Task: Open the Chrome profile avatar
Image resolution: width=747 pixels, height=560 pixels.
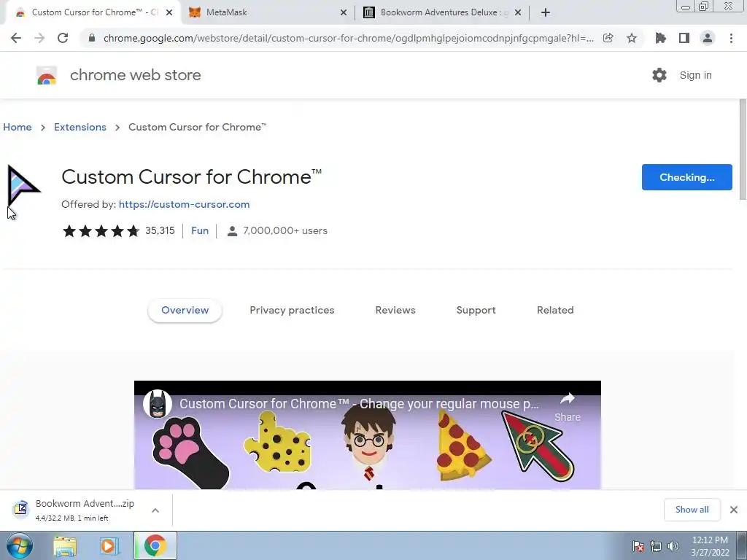Action: (708, 38)
